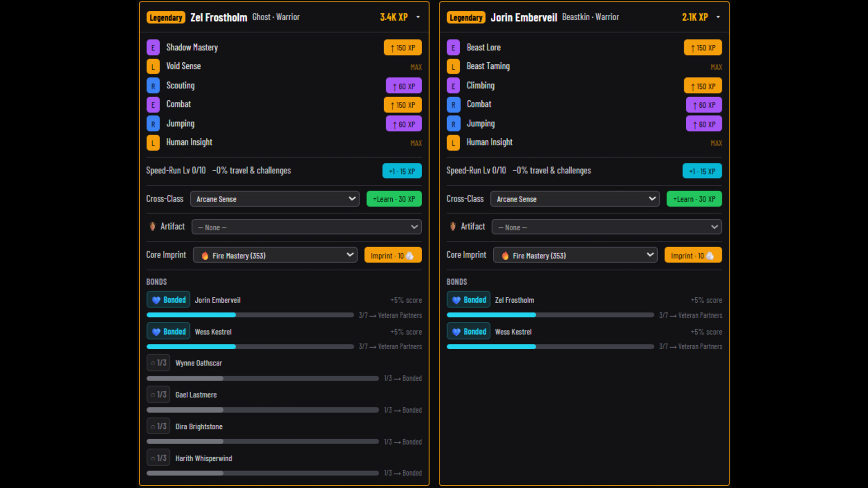Click the Legendary tag on Jorin Emberveil's card
This screenshot has width=868, height=488.
(466, 17)
